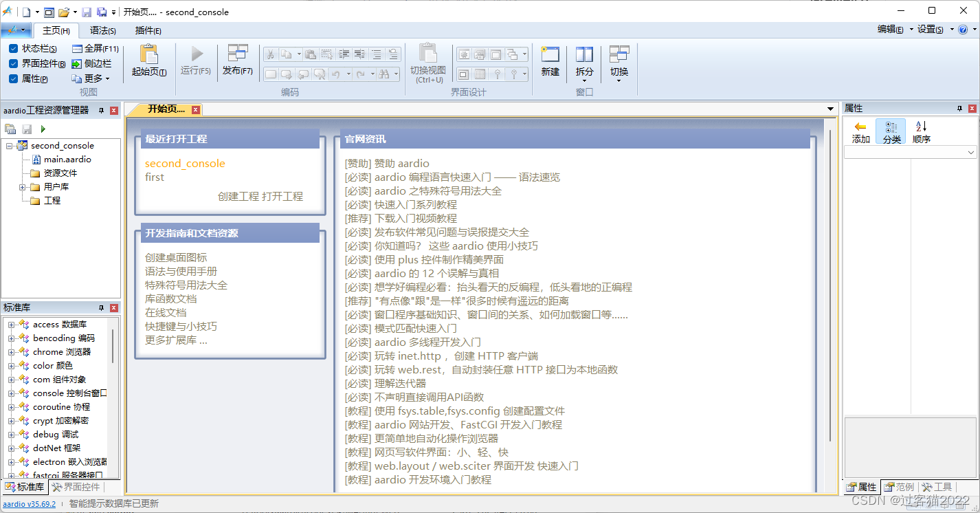The width and height of the screenshot is (980, 513).
Task: Click the green run arrow in project manager
Action: pos(43,129)
